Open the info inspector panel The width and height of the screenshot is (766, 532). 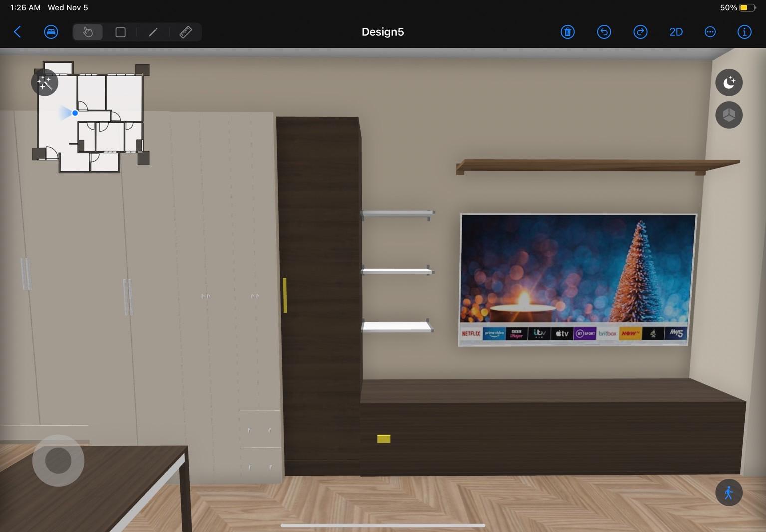(744, 32)
